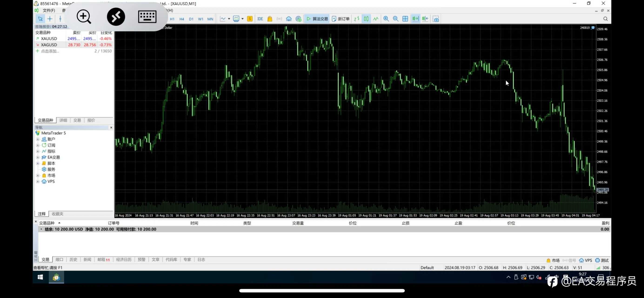Viewport: 644px width, 298px height.
Task: Select the H4 timeframe button
Action: [x=182, y=19]
